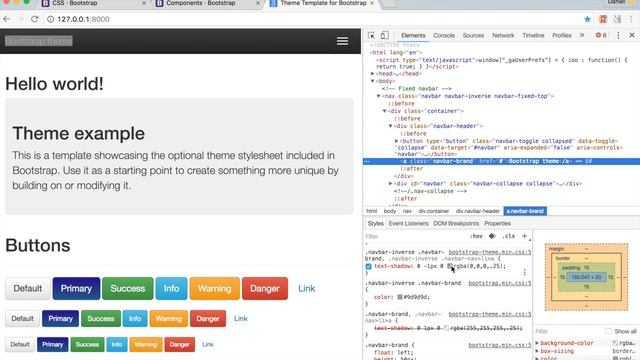Screen dimensions: 640x360
Task: Switch to the Console panel
Action: [x=444, y=36]
